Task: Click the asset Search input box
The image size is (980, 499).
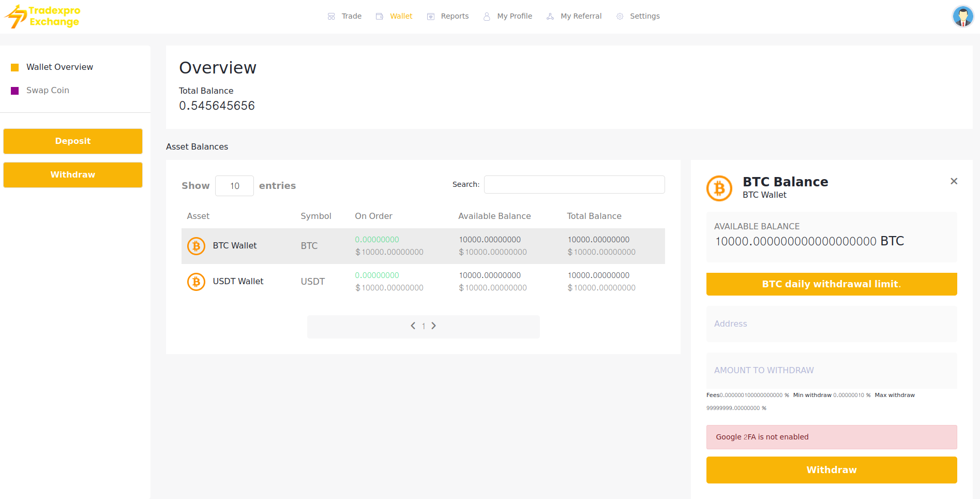Action: (x=574, y=185)
